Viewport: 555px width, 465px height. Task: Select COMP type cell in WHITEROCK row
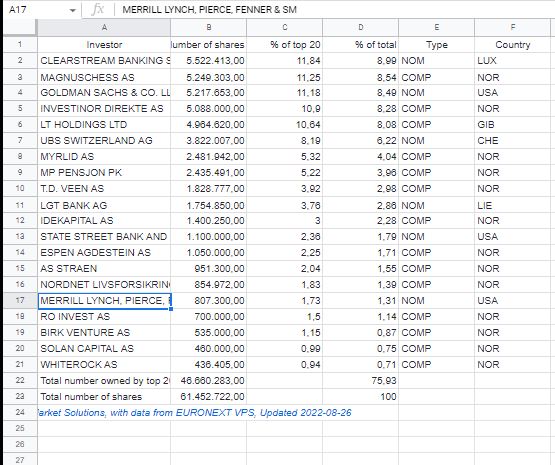click(x=436, y=364)
